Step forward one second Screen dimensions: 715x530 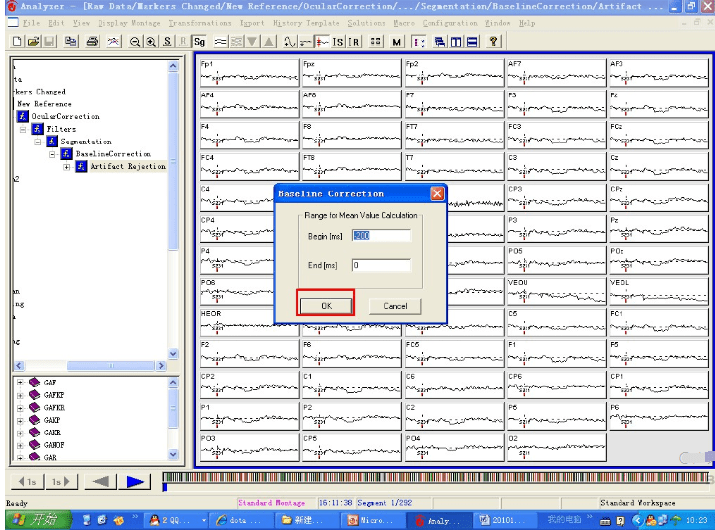(61, 482)
